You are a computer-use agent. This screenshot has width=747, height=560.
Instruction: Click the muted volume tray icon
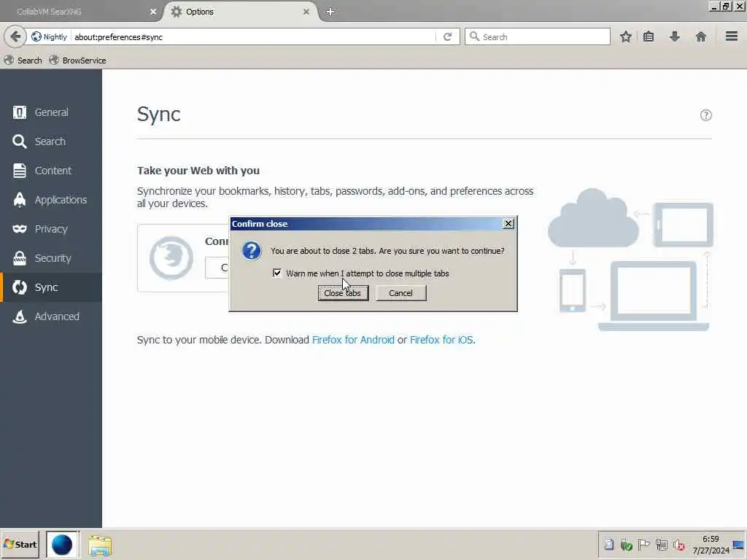679,545
